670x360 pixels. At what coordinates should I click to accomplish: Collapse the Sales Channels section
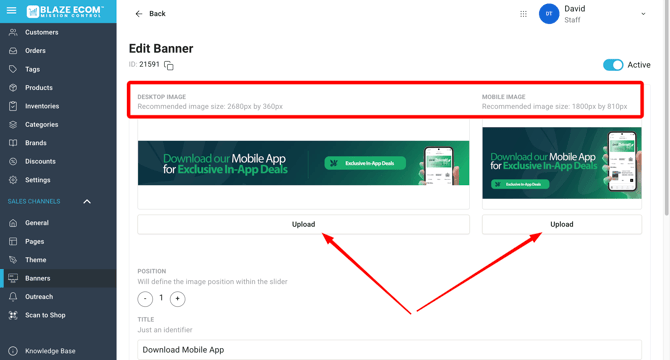[87, 202]
